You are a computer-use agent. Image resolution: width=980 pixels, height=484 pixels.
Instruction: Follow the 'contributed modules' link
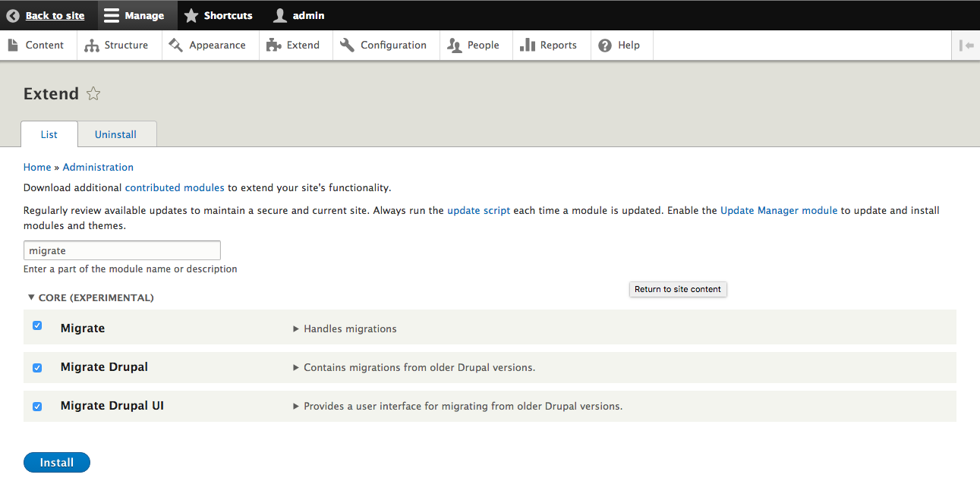175,187
